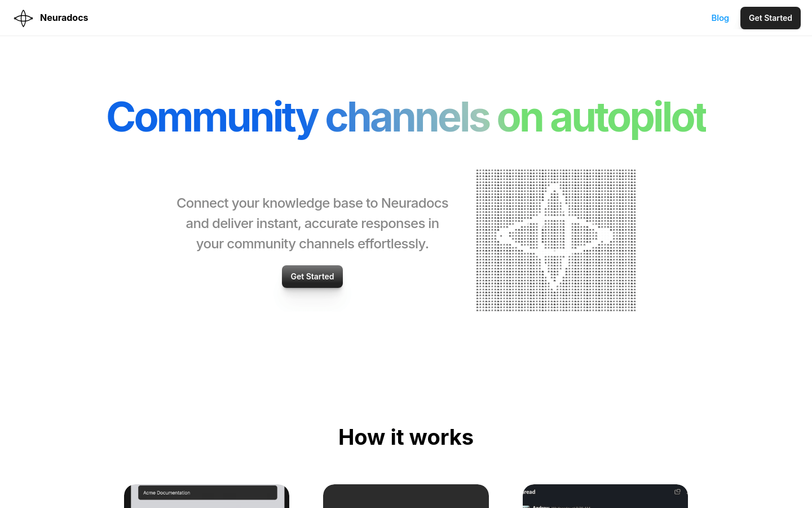The height and width of the screenshot is (508, 812).
Task: Click the pop-out icon in the thread card
Action: coord(677,492)
